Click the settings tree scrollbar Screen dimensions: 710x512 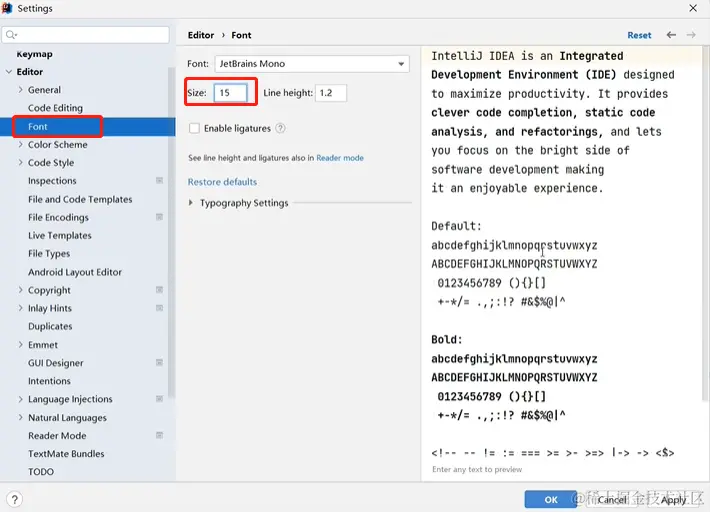pos(171,231)
